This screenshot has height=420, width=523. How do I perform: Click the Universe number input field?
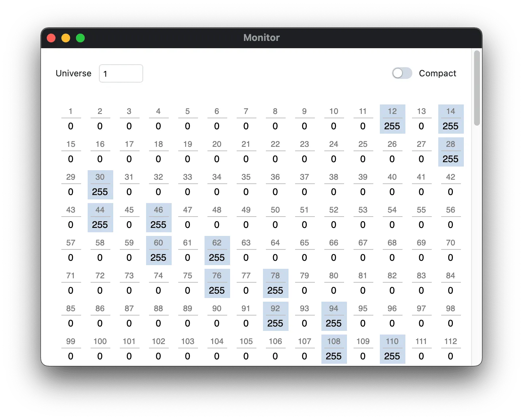pos(121,73)
